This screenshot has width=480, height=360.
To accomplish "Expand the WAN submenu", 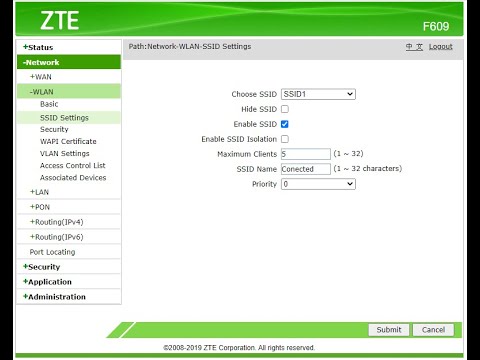I will [x=41, y=77].
